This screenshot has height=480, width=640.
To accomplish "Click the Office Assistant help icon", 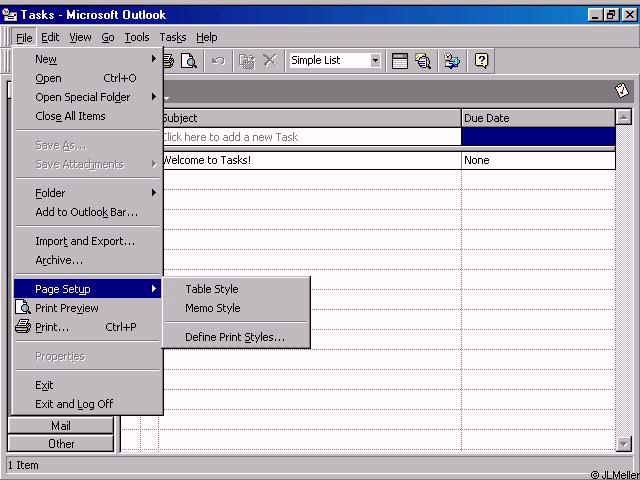I will (x=481, y=61).
